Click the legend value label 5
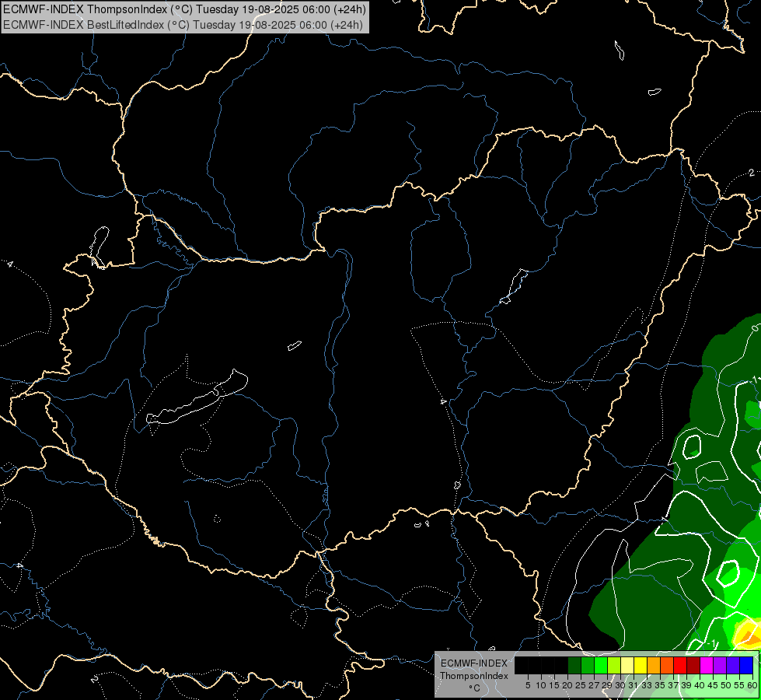Screen dimensions: 761x700 tap(528, 685)
